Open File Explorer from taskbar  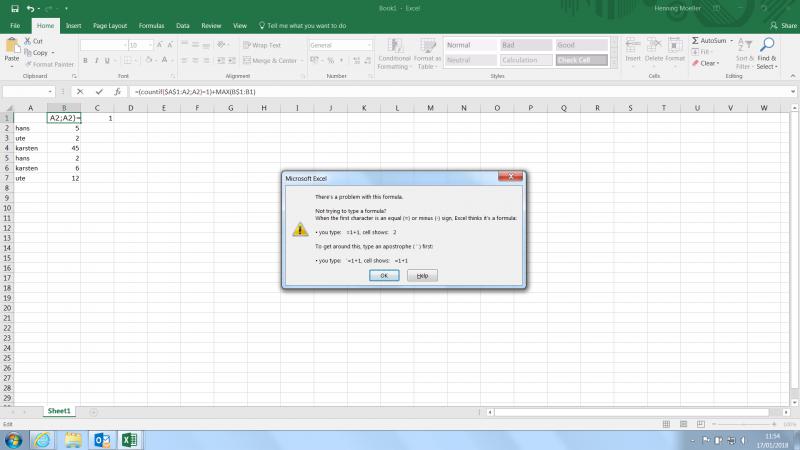[x=72, y=440]
